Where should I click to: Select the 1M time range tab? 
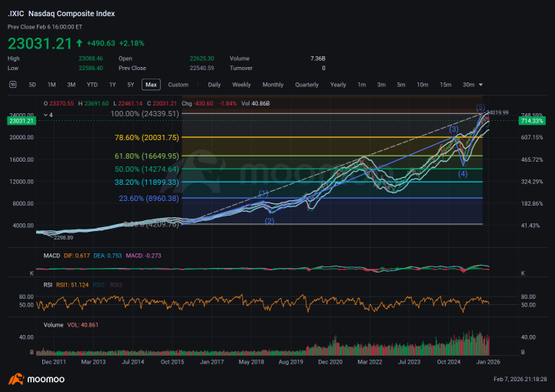coord(52,85)
